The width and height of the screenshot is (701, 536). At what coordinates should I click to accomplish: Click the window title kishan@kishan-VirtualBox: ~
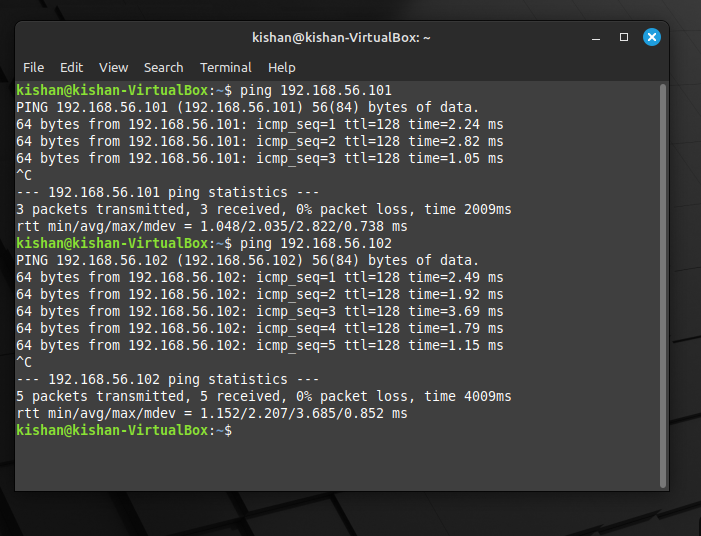click(341, 38)
